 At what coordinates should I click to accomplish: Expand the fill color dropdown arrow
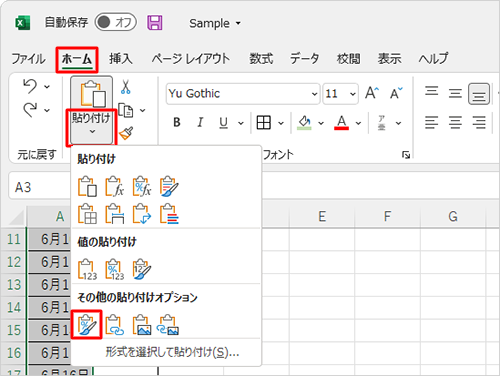tap(321, 123)
